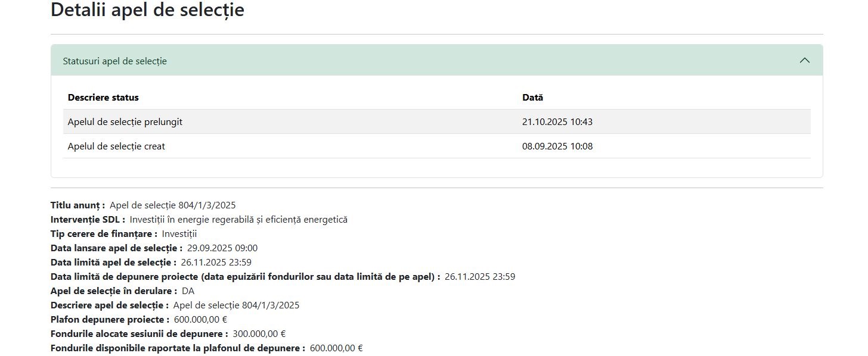Click the 'Investiții în energie regenerabilă' intervention text

click(x=238, y=220)
